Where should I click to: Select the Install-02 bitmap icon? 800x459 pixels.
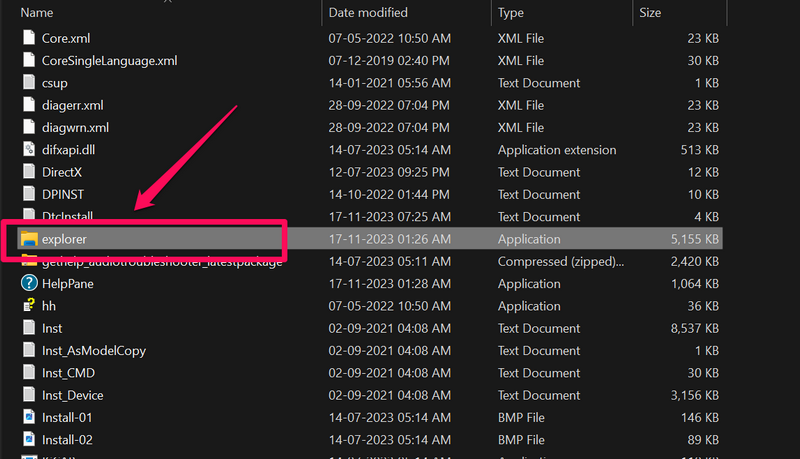tap(29, 440)
